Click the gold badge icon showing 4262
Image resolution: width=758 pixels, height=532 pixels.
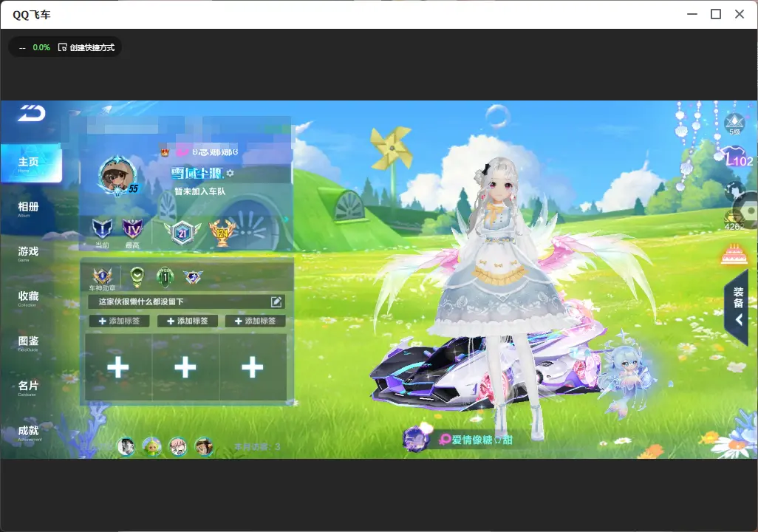click(734, 220)
